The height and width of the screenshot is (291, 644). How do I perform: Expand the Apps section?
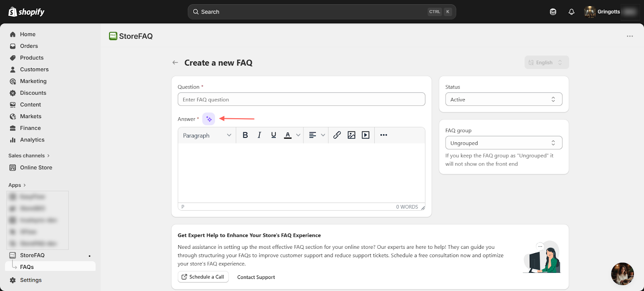coord(17,185)
